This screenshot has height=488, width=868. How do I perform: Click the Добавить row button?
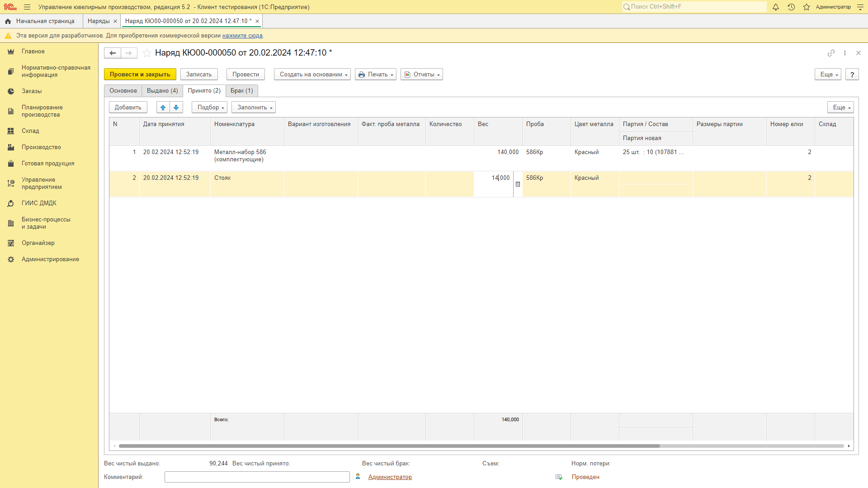(x=128, y=107)
